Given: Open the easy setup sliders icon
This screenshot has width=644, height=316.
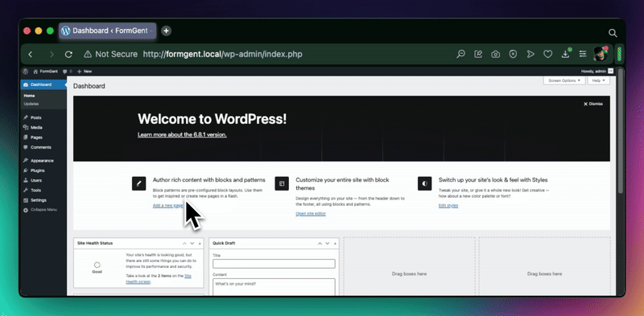Looking at the screenshot, I should [x=583, y=54].
